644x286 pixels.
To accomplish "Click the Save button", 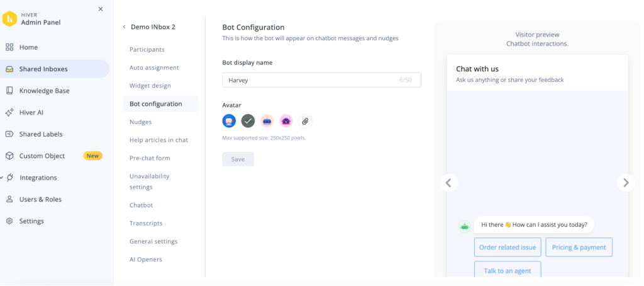I will (238, 159).
